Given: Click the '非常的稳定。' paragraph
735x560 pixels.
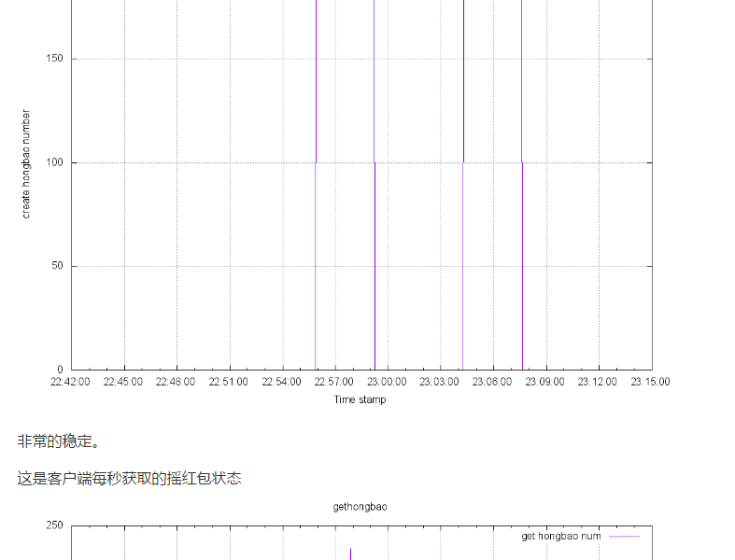Looking at the screenshot, I should (59, 441).
